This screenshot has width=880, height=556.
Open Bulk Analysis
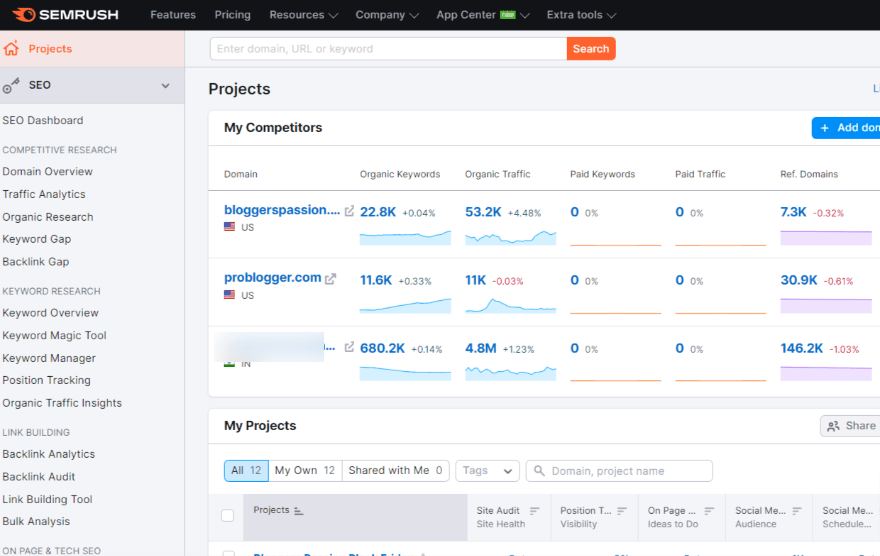(36, 521)
